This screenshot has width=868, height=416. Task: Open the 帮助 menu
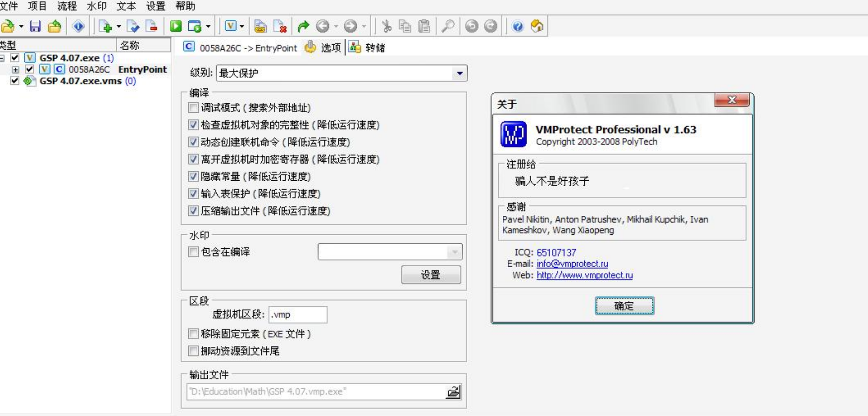(185, 6)
